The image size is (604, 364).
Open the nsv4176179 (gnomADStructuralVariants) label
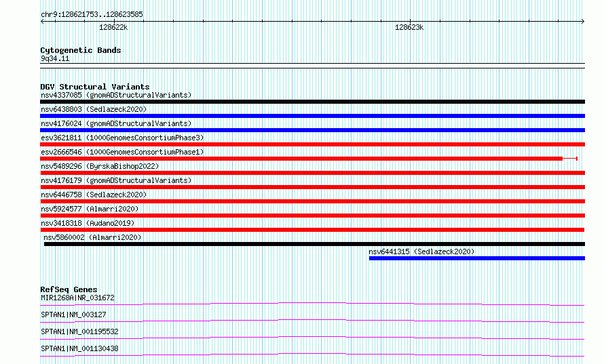[x=116, y=180]
